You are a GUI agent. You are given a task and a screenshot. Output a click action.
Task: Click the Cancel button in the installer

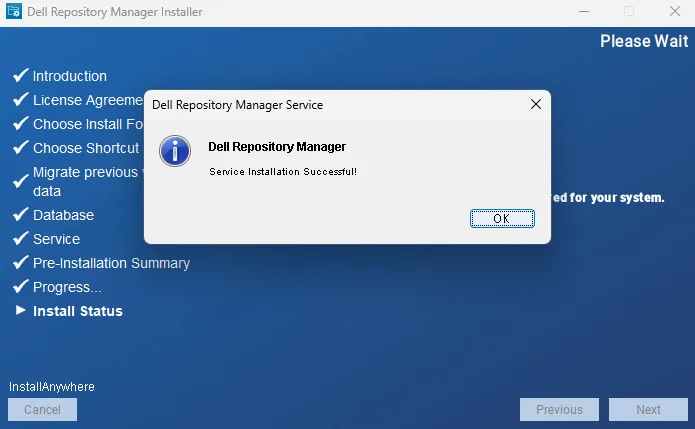click(x=42, y=409)
